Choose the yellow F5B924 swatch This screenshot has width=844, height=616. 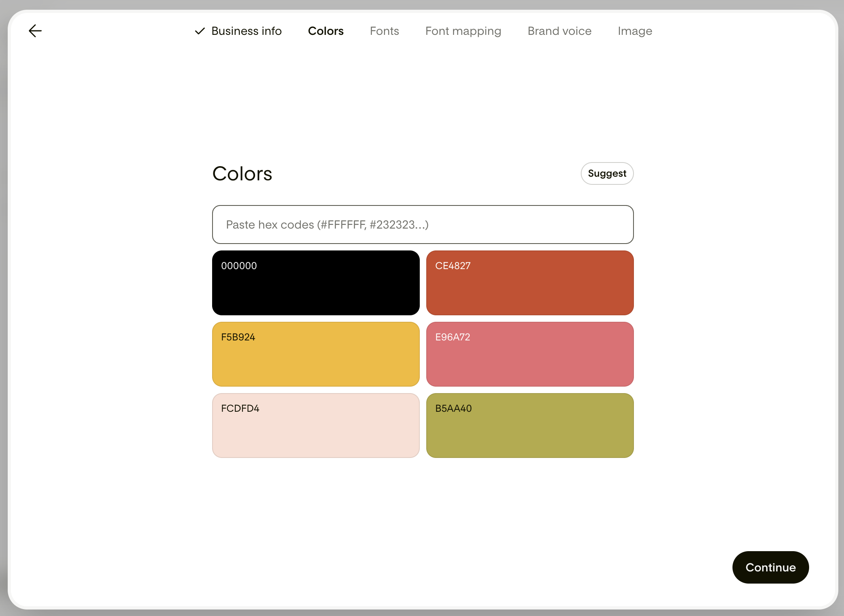click(x=316, y=354)
